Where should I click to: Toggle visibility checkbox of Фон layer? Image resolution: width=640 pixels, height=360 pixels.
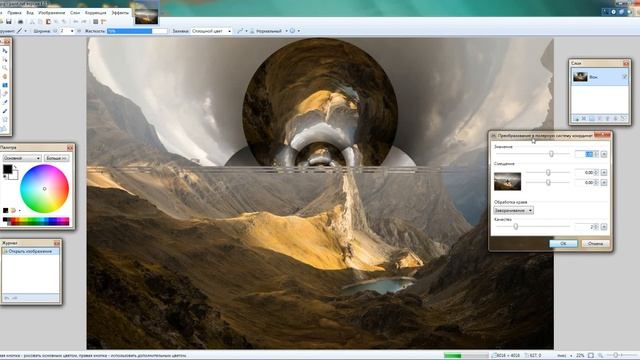point(624,77)
